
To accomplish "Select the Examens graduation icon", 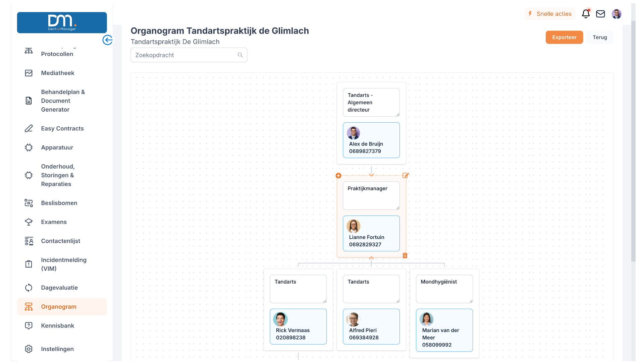I will point(29,222).
